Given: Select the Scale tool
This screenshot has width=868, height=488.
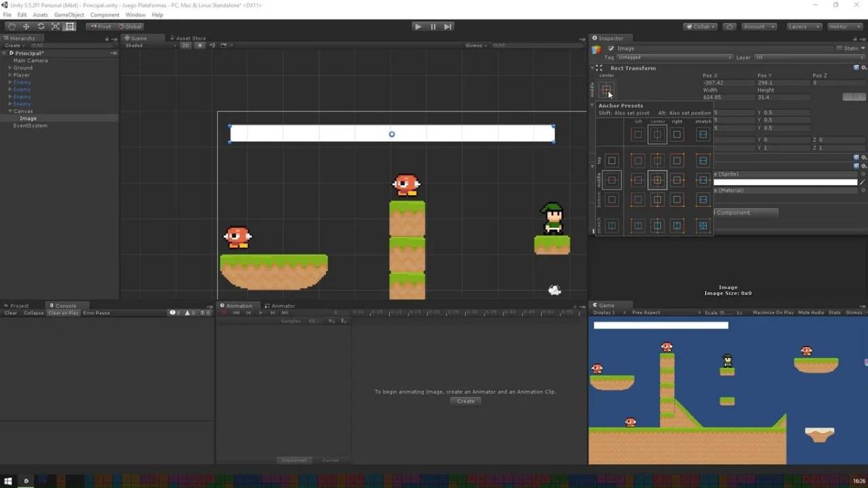Looking at the screenshot, I should [x=55, y=27].
